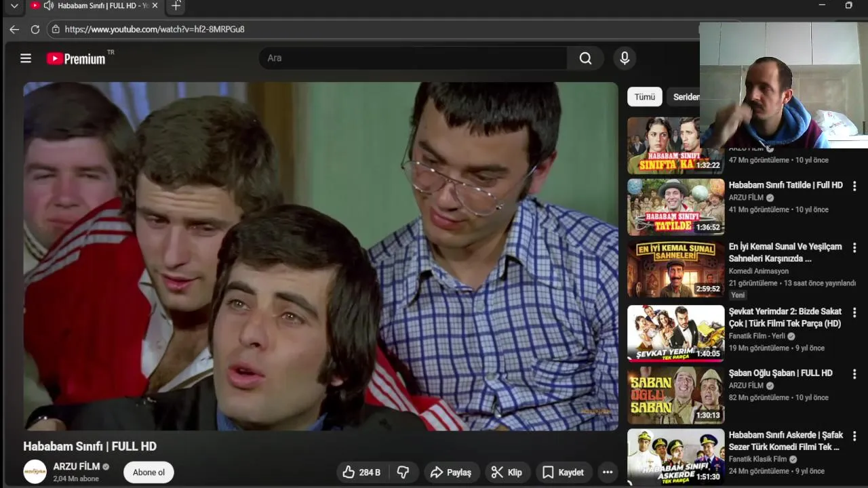Click the magnifier search button
Viewport: 868px width, 488px height.
pyautogui.click(x=585, y=58)
